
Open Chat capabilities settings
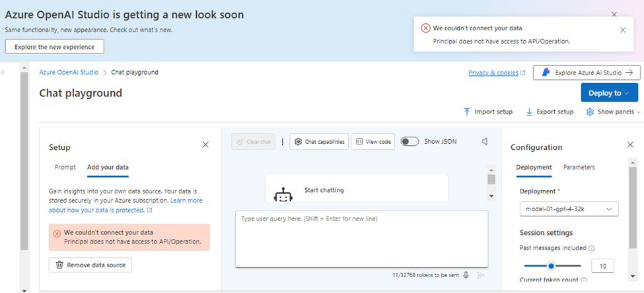[x=320, y=142]
